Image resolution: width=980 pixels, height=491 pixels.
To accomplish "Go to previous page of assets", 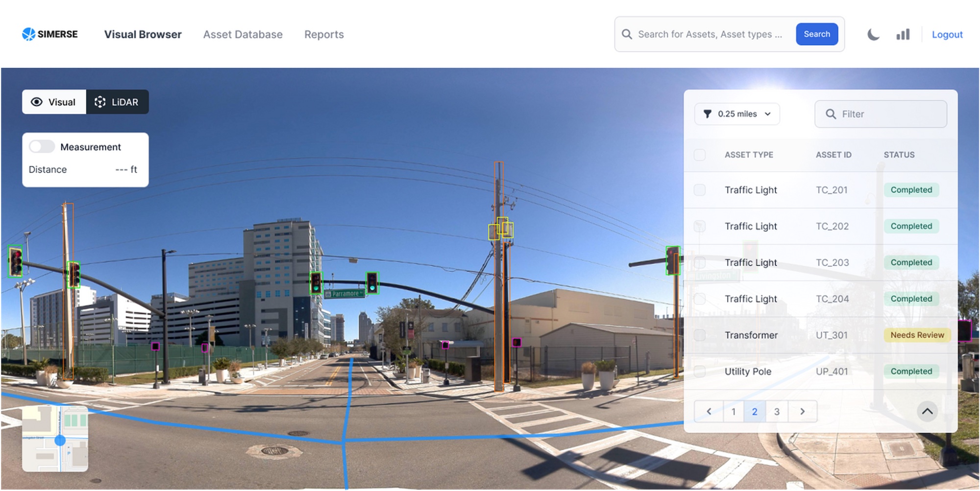I will coord(709,411).
